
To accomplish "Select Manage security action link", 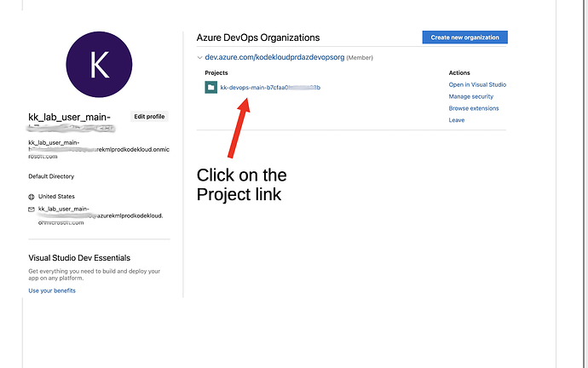I will tap(471, 96).
